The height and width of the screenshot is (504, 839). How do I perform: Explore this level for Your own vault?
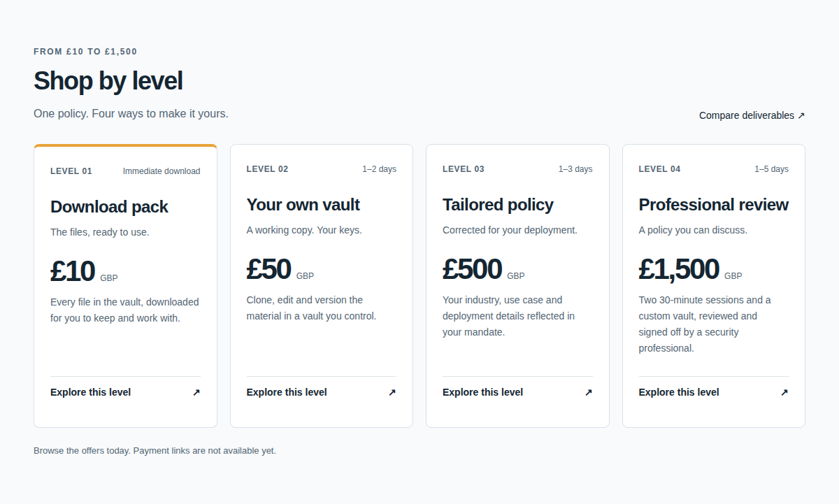[x=322, y=392]
